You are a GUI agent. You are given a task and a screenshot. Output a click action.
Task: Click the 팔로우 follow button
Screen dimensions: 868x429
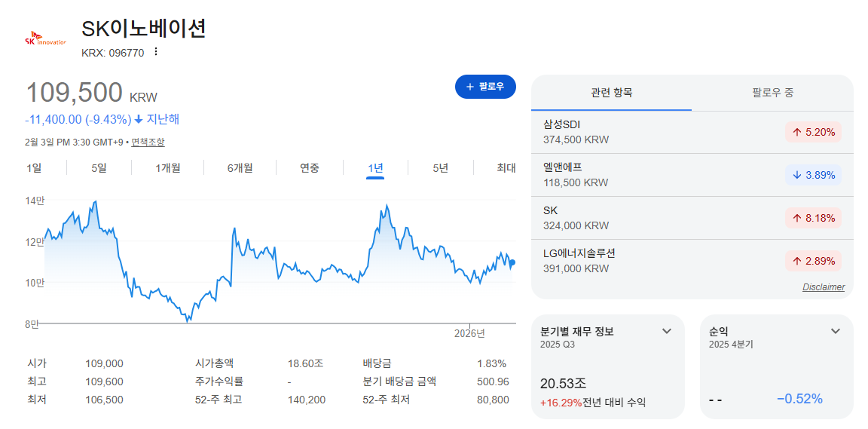(x=485, y=87)
